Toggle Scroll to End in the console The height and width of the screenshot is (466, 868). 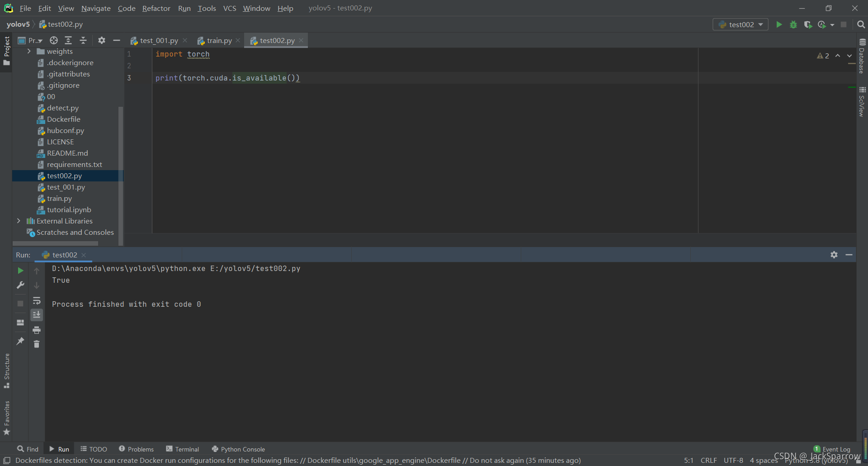37,314
